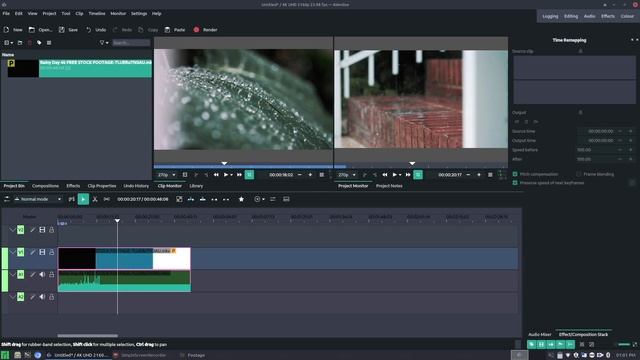The height and width of the screenshot is (360, 640).
Task: Click the Save icon in main toolbar
Action: point(62,30)
